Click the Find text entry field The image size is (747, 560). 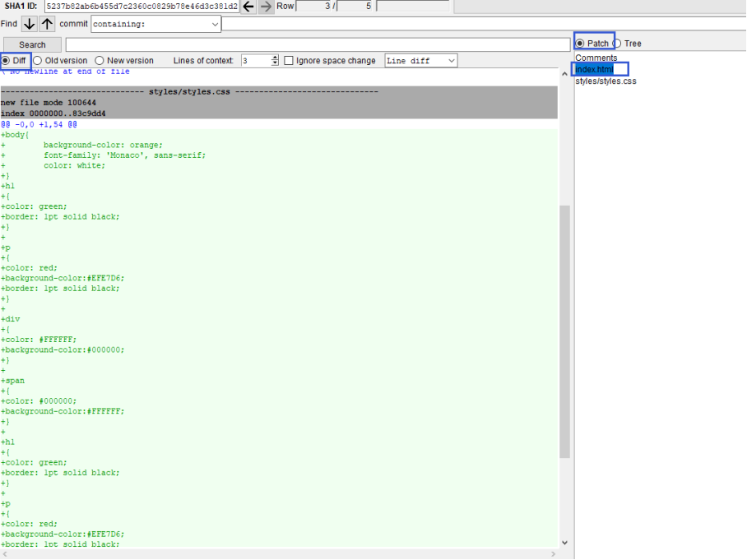click(484, 24)
